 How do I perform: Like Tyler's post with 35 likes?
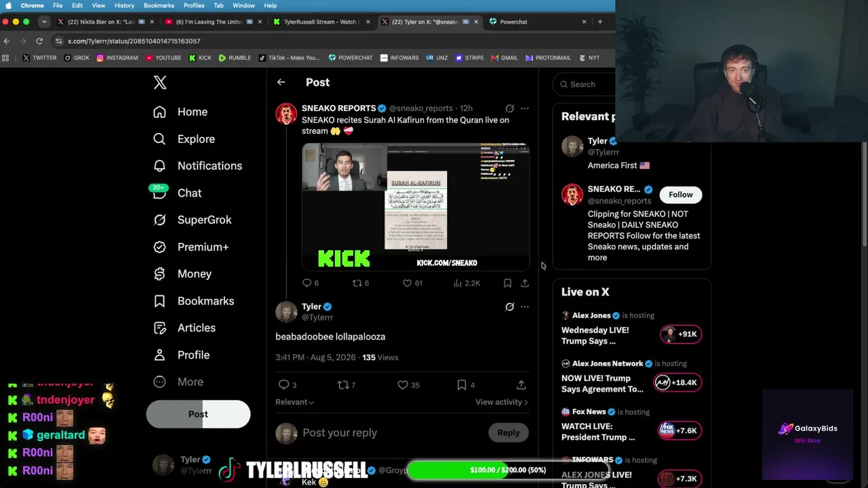click(408, 385)
